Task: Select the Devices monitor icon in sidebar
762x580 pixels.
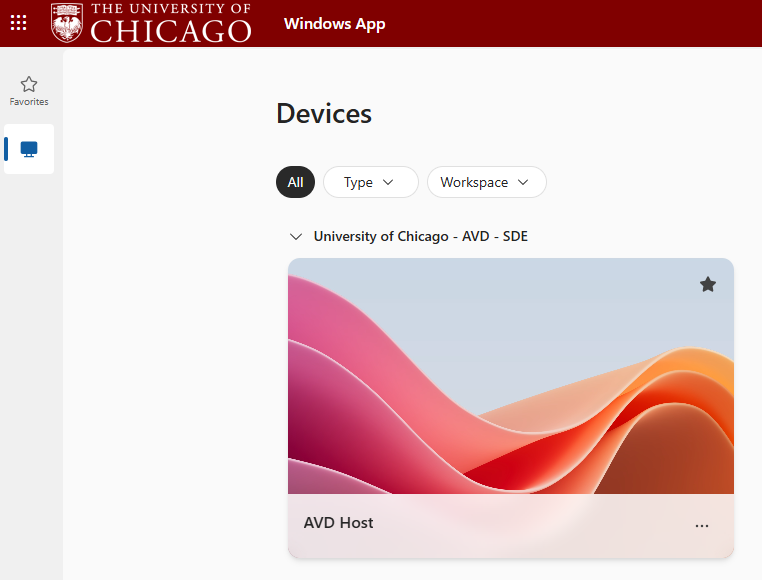Action: coord(29,149)
